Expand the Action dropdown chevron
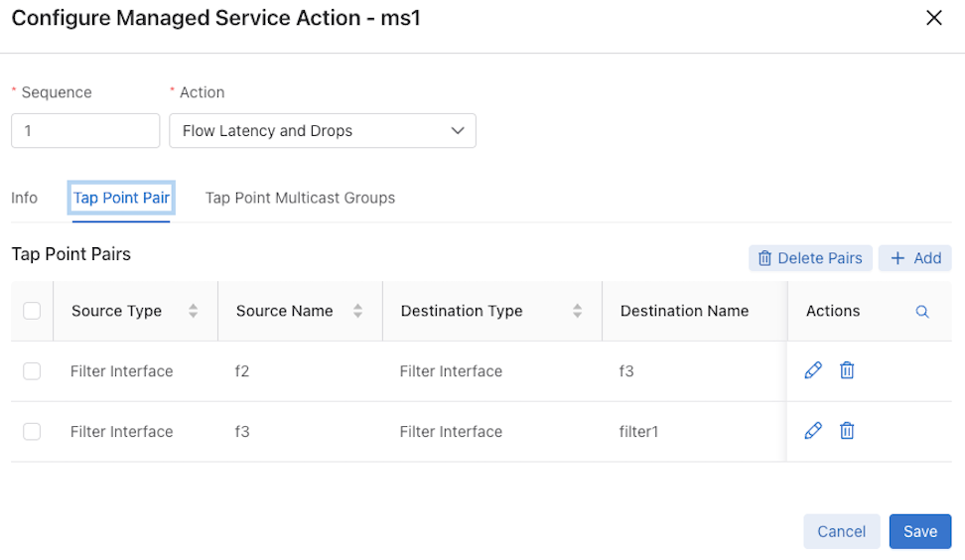Screen dimensions: 965x560 click(458, 130)
